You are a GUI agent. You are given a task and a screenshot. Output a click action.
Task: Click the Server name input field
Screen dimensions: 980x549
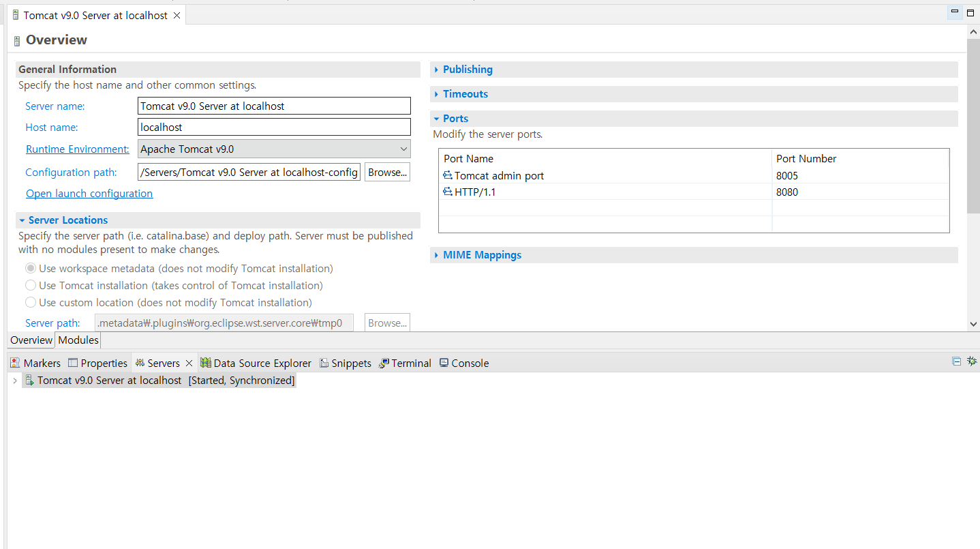tap(274, 106)
